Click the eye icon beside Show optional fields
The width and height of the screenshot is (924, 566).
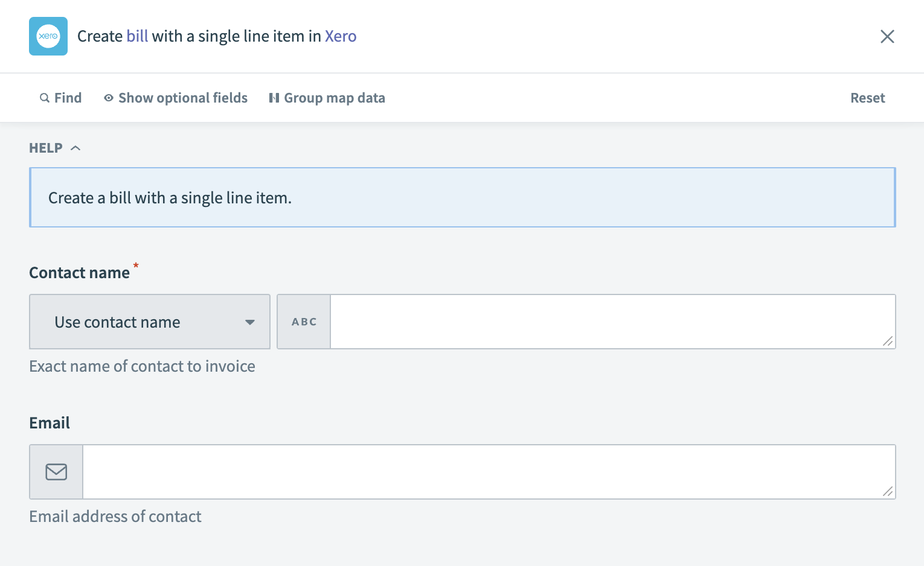(x=107, y=97)
